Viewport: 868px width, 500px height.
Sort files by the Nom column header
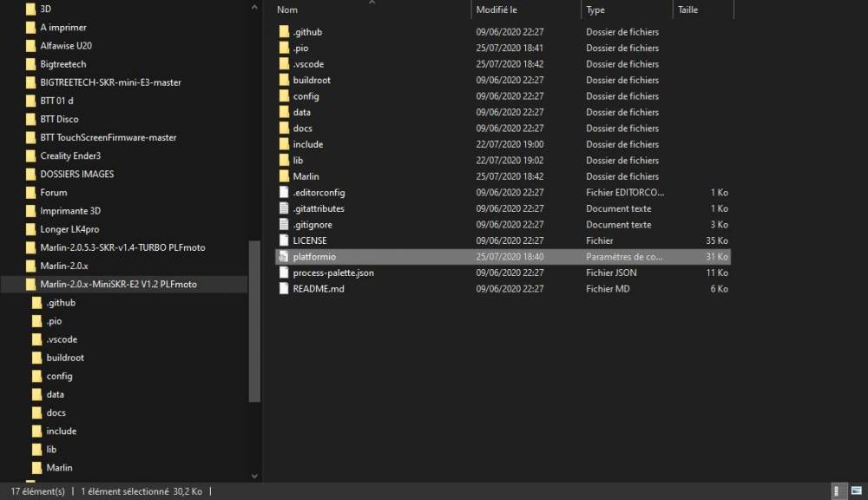(x=287, y=10)
